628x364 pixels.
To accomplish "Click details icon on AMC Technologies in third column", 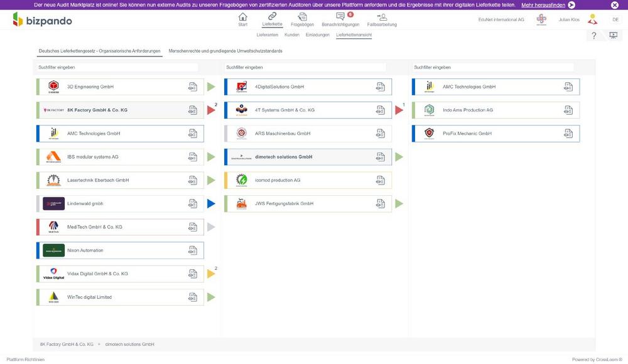I will (568, 87).
